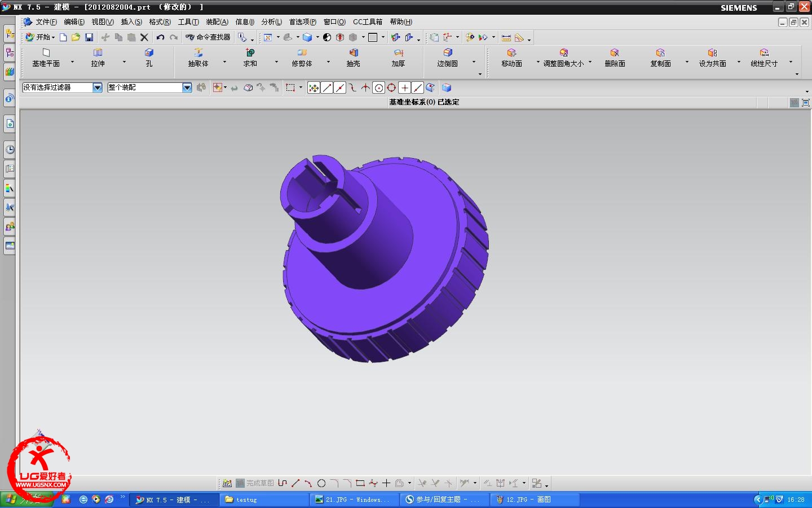The width and height of the screenshot is (812, 508).
Task: Expand the selection filter dropdown 没有选择过滤器
Action: pos(98,87)
